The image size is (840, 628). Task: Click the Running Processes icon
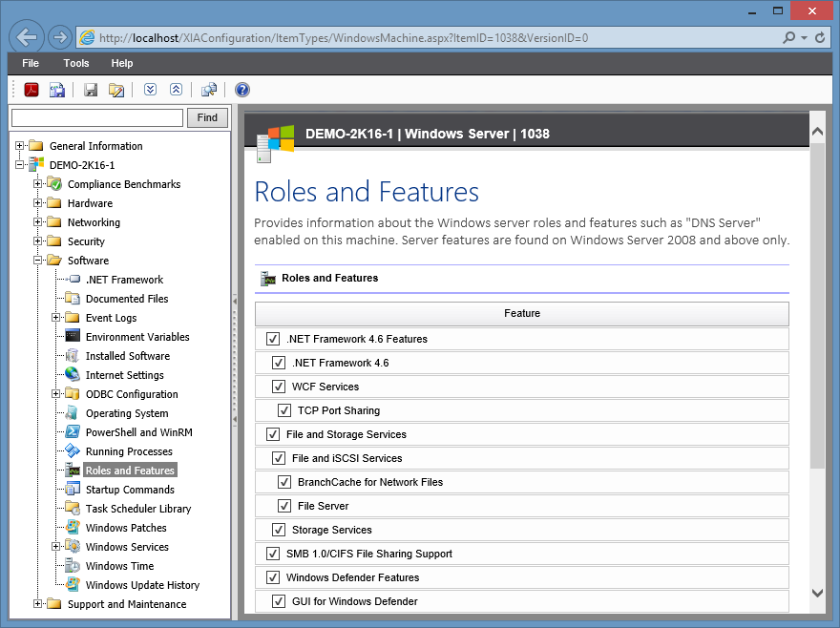tap(73, 451)
